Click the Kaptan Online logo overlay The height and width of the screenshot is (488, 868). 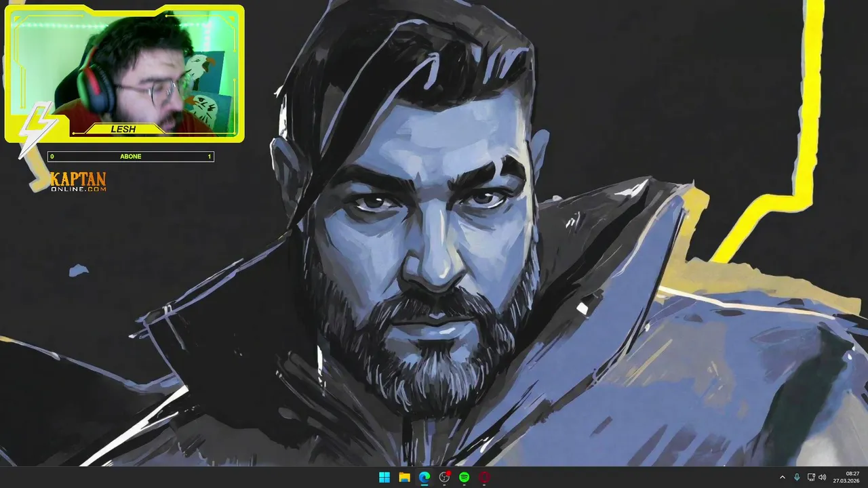pos(78,182)
